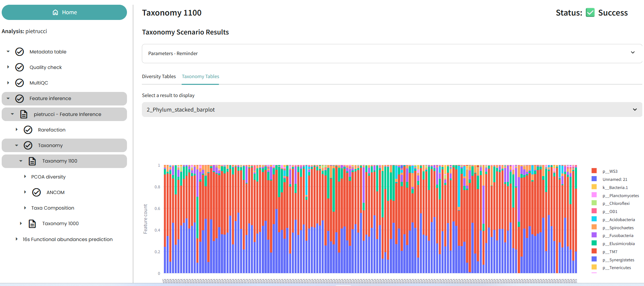Click the ANCOM check circle icon
Viewport: 644px width, 286px height.
pos(37,192)
